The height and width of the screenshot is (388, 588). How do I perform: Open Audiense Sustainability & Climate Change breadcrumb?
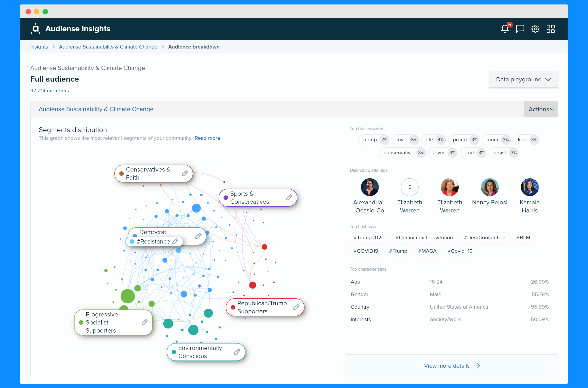[x=108, y=47]
